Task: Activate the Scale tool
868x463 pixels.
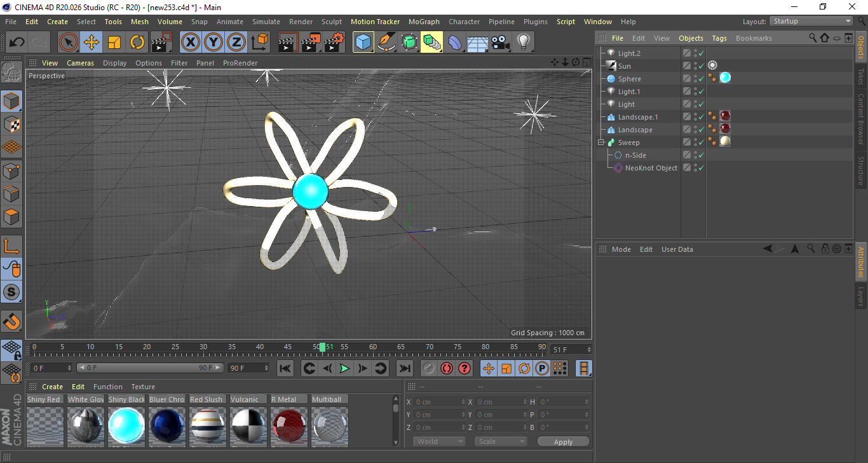Action: coord(114,43)
